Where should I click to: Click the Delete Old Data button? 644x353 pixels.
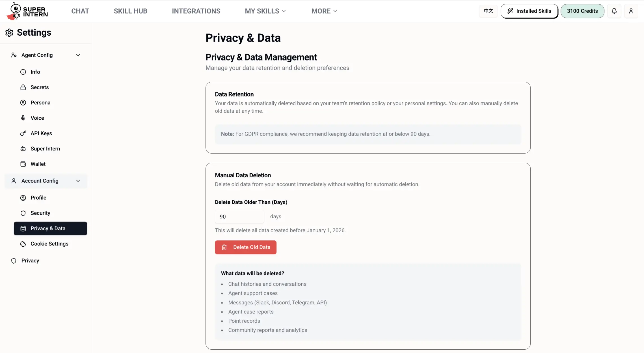click(245, 247)
